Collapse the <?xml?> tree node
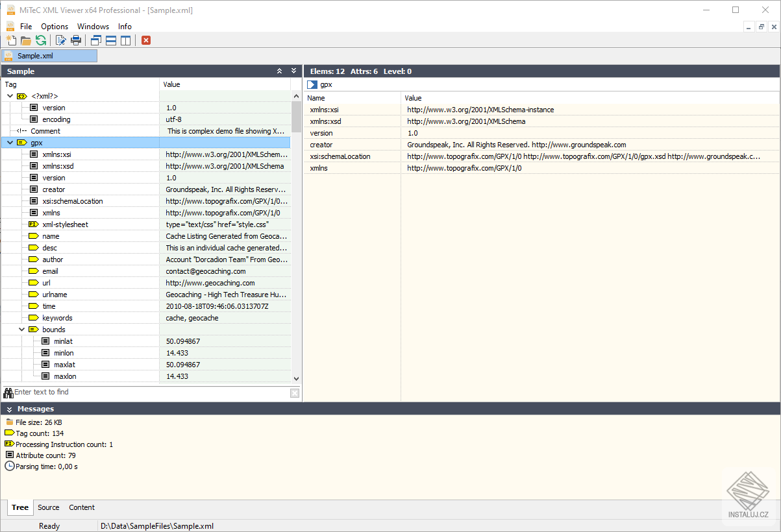The image size is (781, 532). click(x=10, y=96)
